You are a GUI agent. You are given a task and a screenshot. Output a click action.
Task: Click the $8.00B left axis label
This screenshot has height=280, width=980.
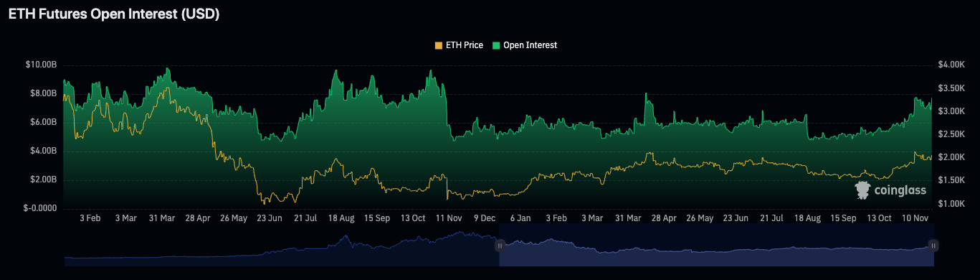[43, 93]
